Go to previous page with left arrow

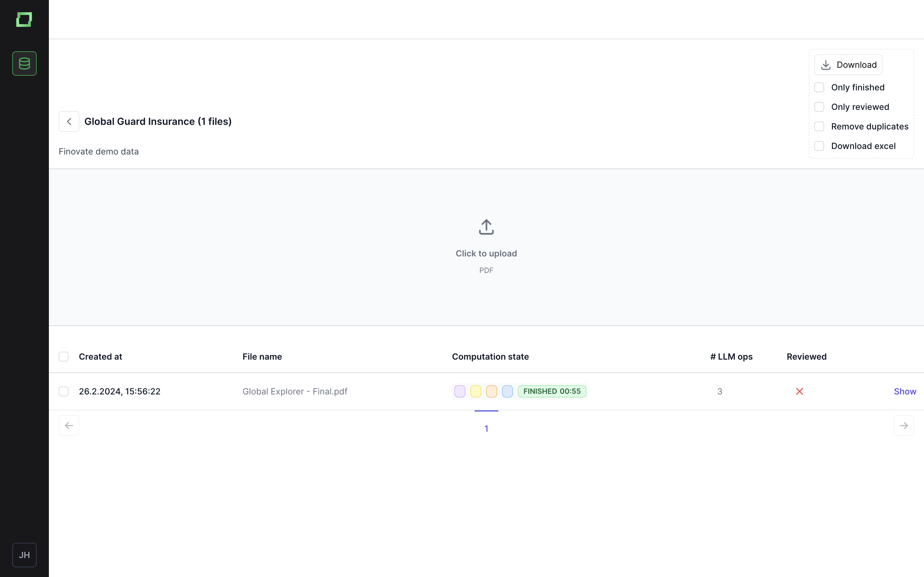(x=69, y=426)
